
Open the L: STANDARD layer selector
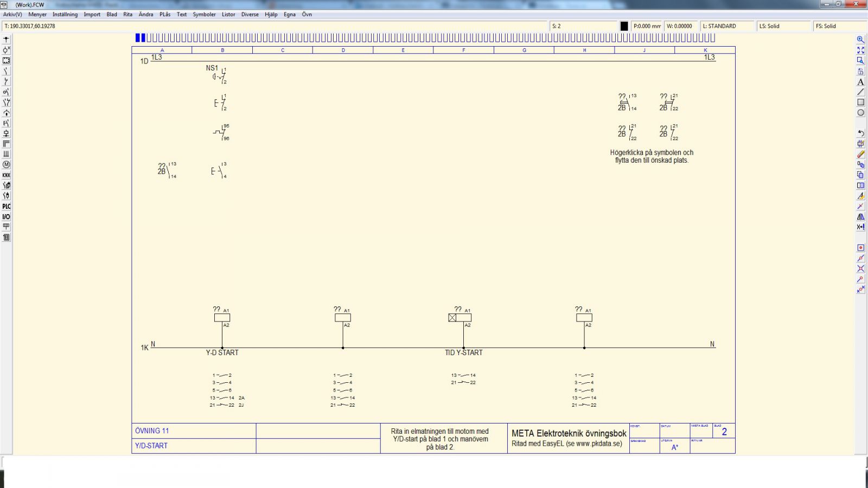726,26
